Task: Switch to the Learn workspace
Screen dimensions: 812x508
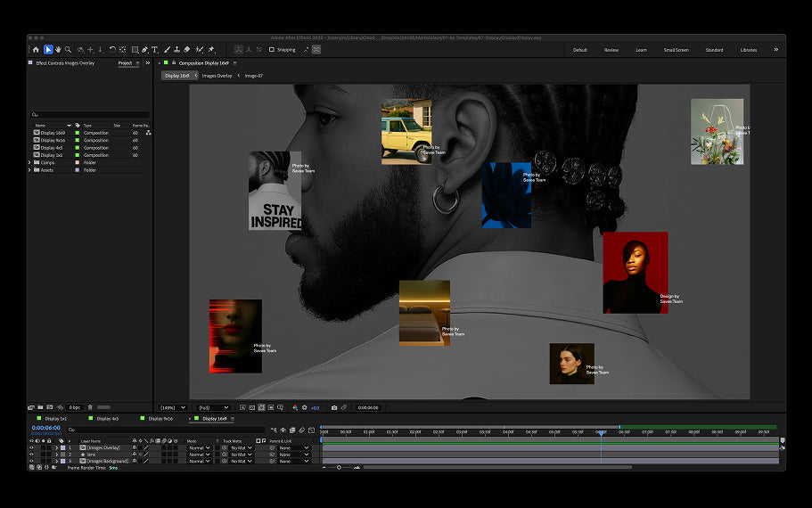Action: pyautogui.click(x=641, y=50)
